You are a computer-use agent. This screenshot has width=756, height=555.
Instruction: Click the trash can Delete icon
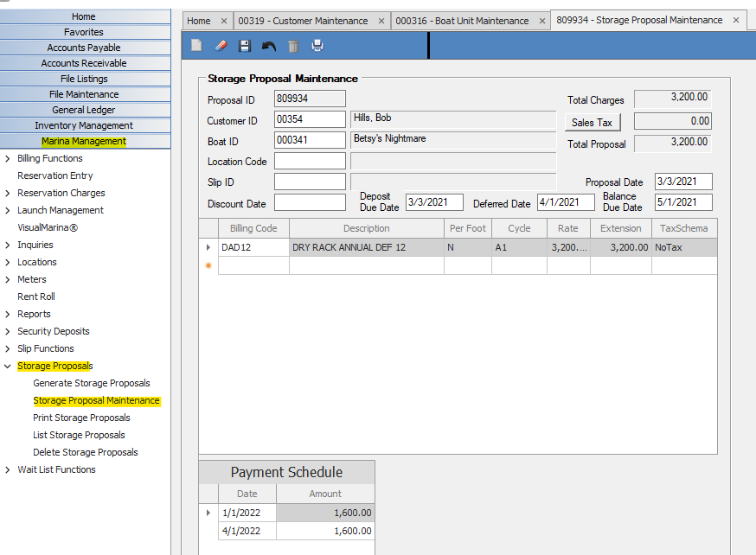(293, 46)
